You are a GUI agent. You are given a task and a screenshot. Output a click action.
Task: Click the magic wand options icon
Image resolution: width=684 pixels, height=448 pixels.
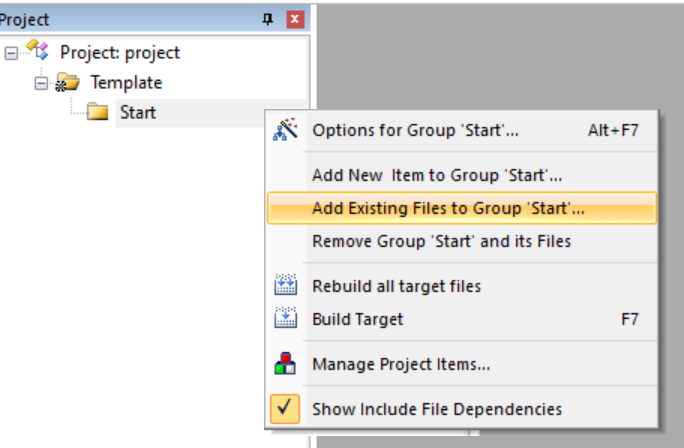click(x=285, y=130)
